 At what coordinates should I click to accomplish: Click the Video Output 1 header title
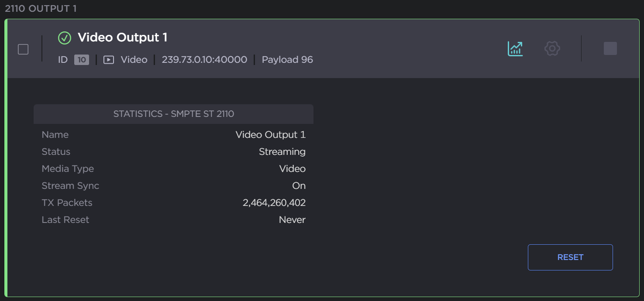tap(122, 38)
